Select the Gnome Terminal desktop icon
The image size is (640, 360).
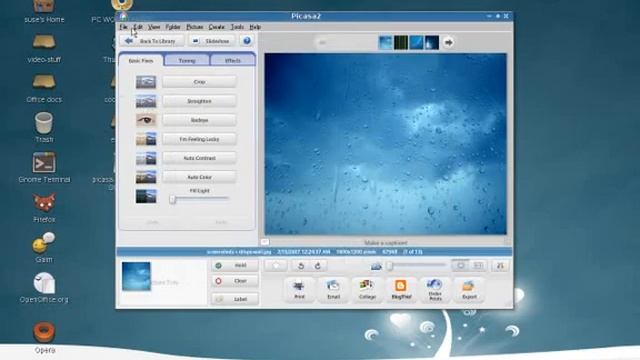[44, 168]
